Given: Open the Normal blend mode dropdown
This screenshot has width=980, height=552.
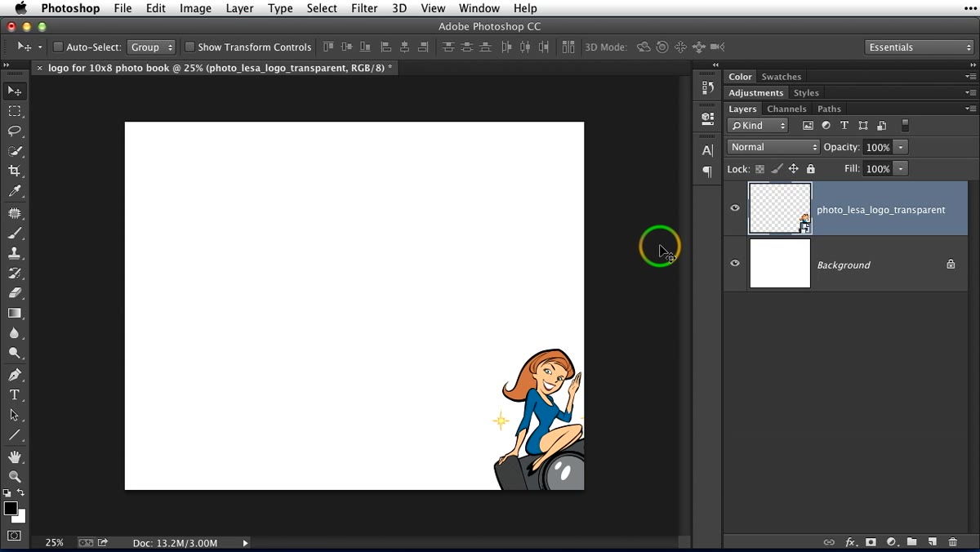Looking at the screenshot, I should tap(773, 147).
